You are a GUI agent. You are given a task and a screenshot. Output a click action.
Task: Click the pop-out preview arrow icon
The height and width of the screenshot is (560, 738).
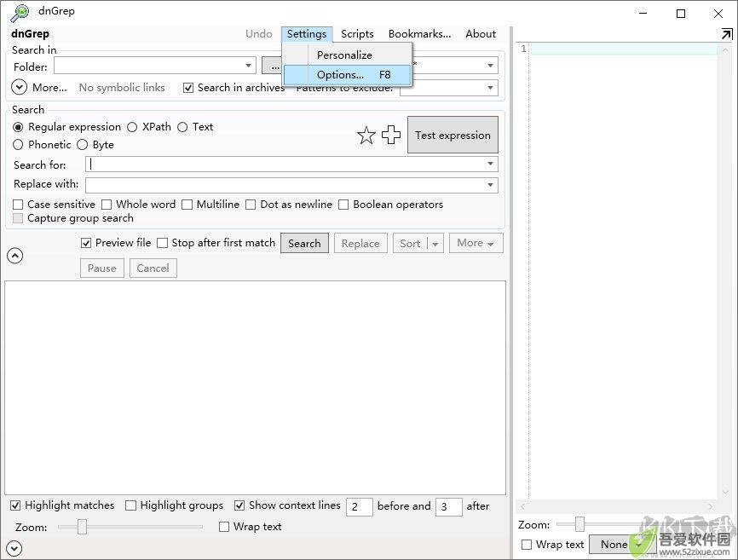[x=727, y=34]
